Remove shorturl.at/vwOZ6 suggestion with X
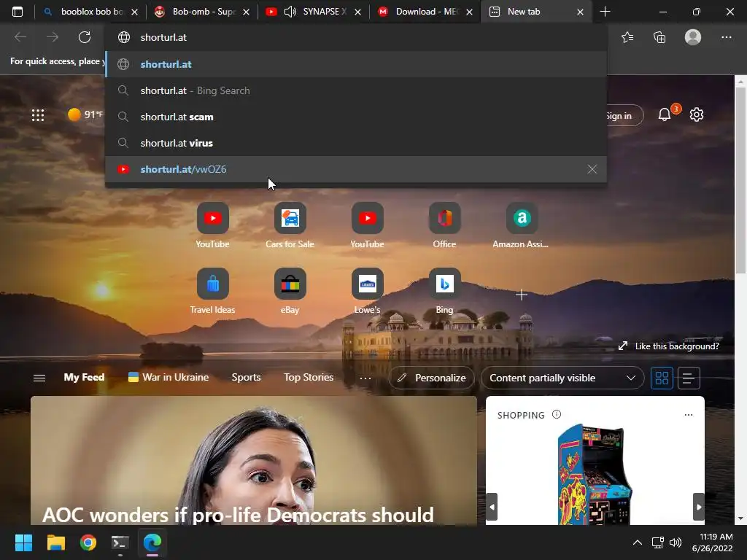The width and height of the screenshot is (747, 560). 592,169
